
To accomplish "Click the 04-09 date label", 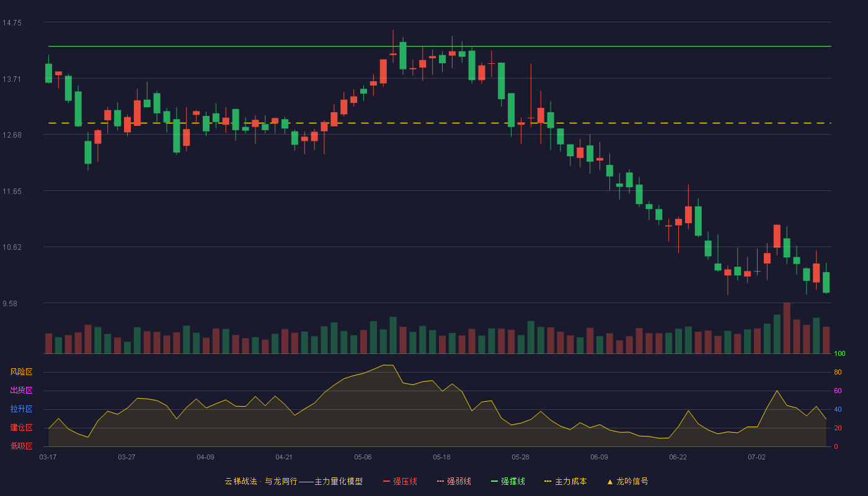I will (x=205, y=457).
